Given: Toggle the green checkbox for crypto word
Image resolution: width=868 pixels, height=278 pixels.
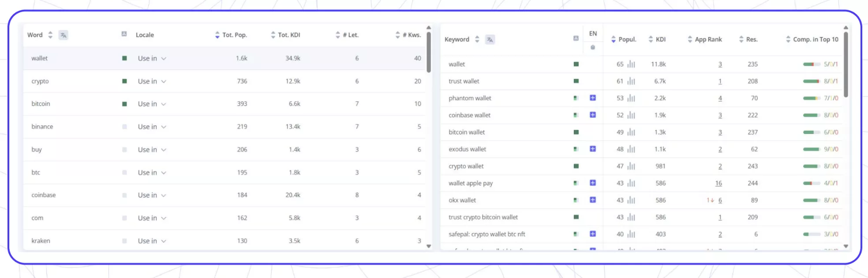Looking at the screenshot, I should (124, 81).
